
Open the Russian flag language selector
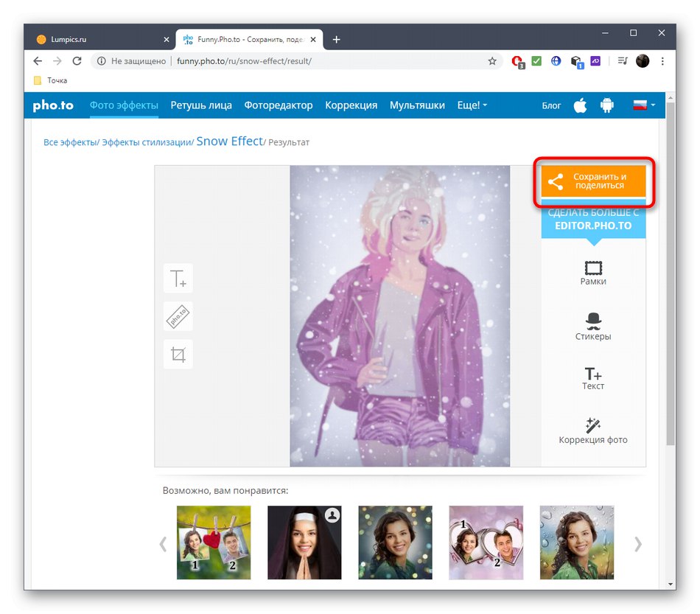[x=644, y=105]
